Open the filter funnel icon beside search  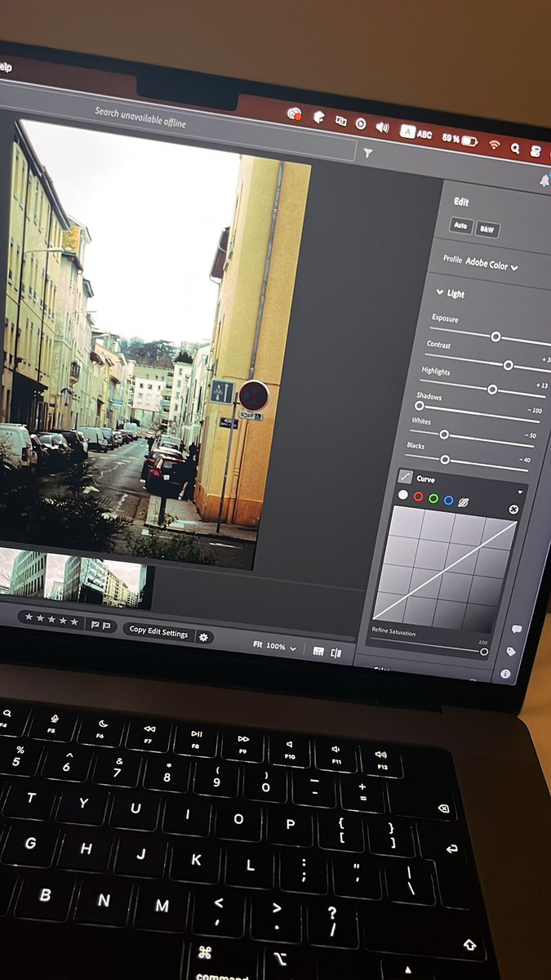[x=368, y=153]
